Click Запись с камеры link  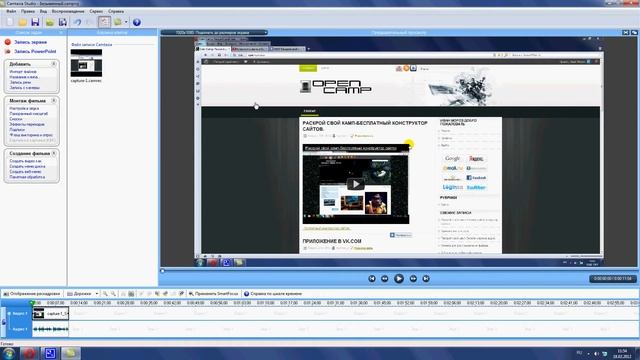click(x=24, y=88)
